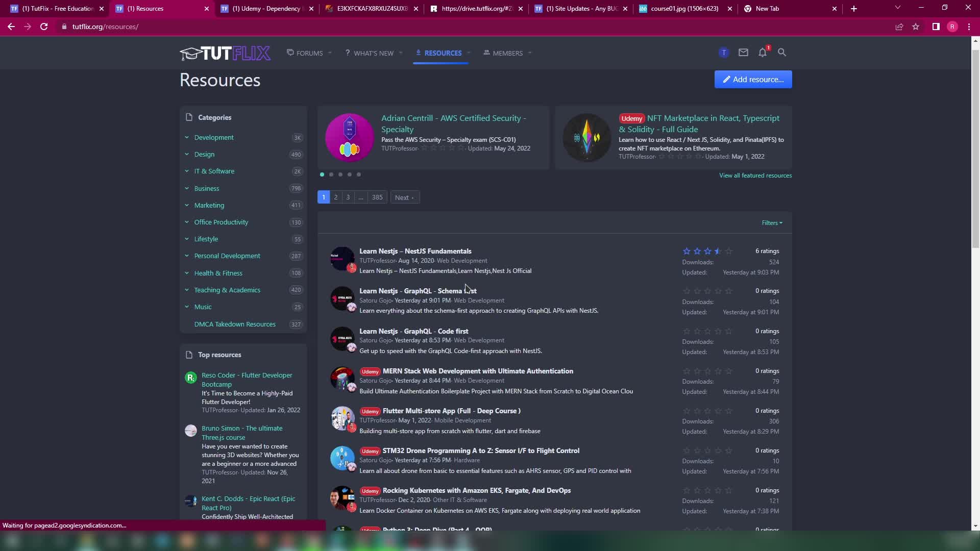Viewport: 980px width, 551px height.
Task: Select page 3 in pagination controls
Action: (347, 197)
